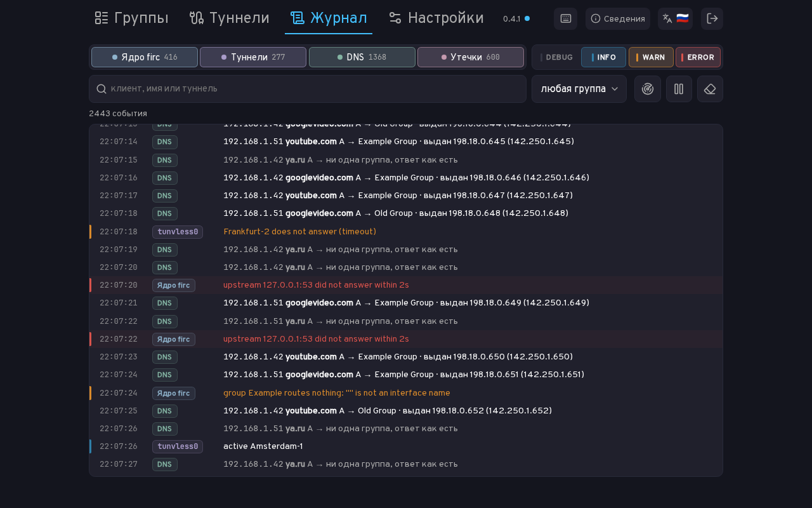
Task: Toggle ERROR level filter
Action: coord(698,57)
